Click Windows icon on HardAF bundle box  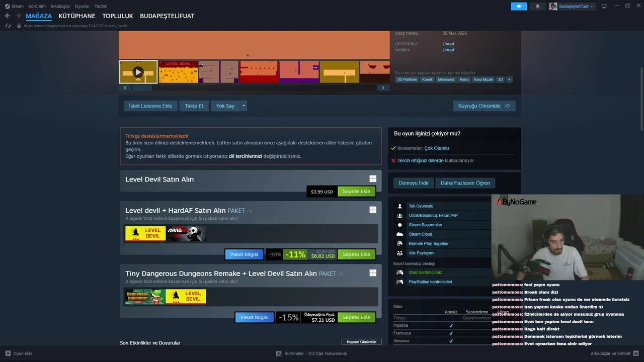click(373, 210)
